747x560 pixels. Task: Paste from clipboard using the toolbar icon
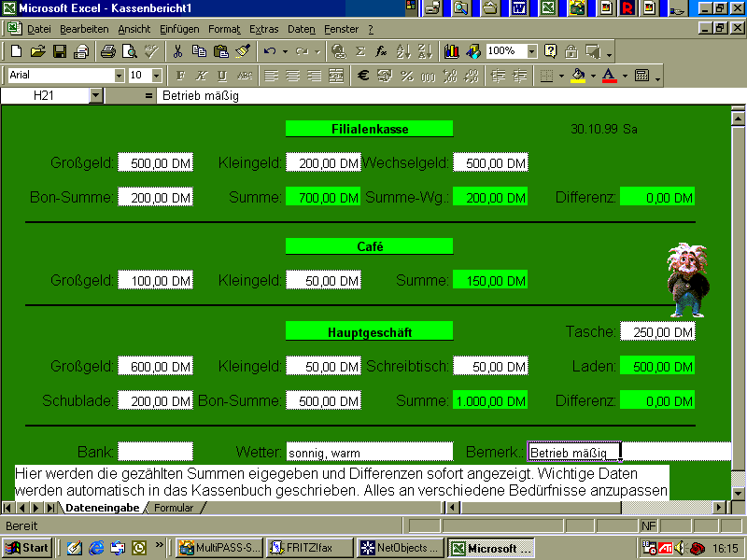click(x=221, y=51)
